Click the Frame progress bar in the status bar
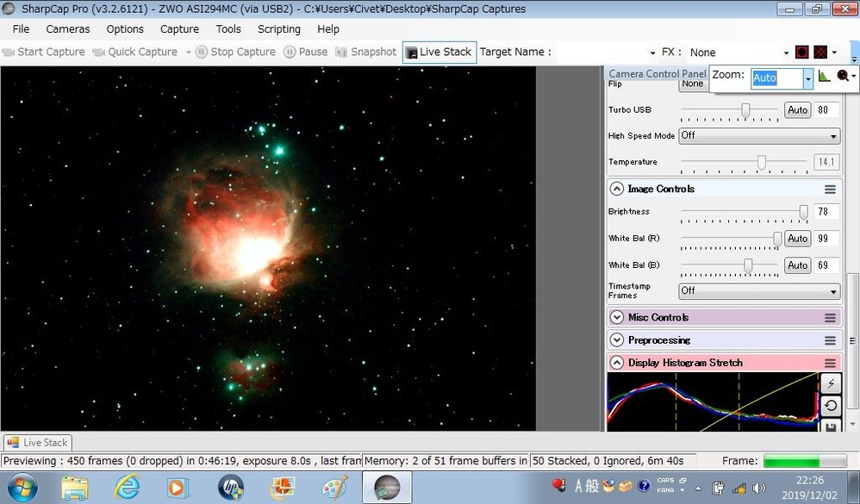 [x=804, y=461]
